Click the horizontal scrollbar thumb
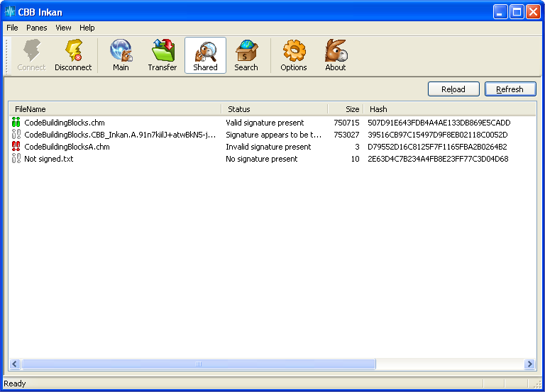The image size is (545, 392). pyautogui.click(x=199, y=364)
